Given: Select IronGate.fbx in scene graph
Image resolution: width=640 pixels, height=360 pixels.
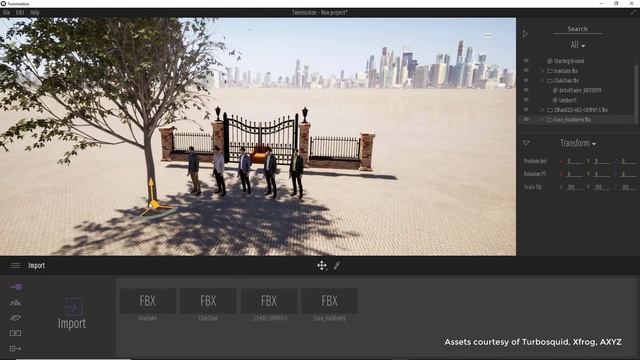Looking at the screenshot, I should point(566,71).
